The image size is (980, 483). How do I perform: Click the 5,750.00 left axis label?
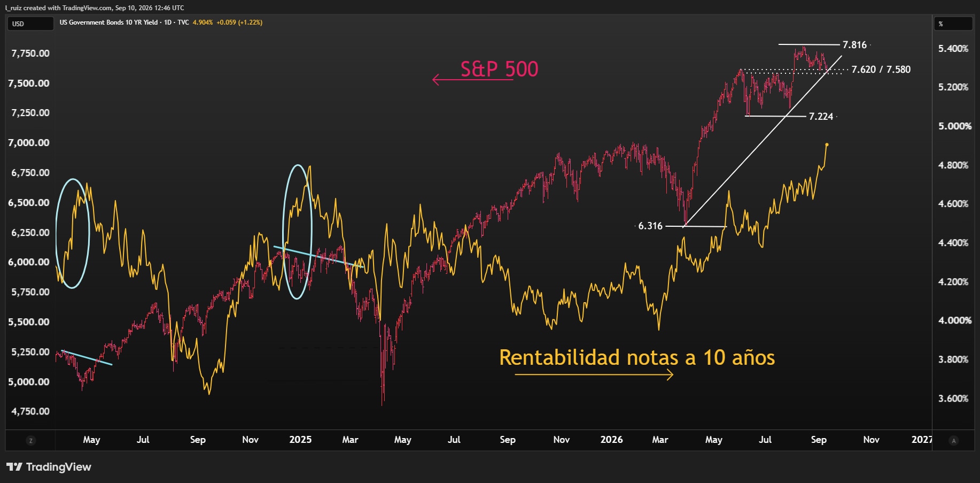30,292
